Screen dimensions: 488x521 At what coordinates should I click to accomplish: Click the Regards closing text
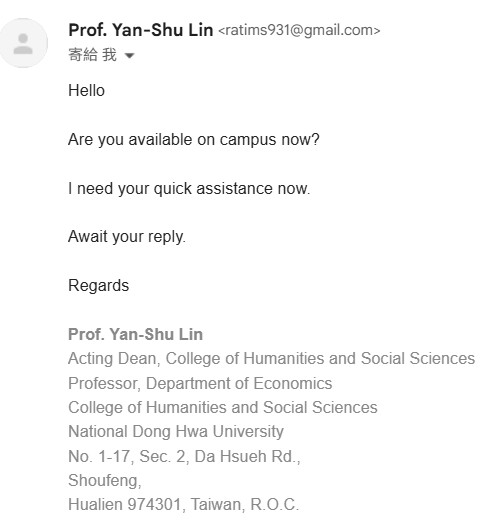[x=98, y=286]
